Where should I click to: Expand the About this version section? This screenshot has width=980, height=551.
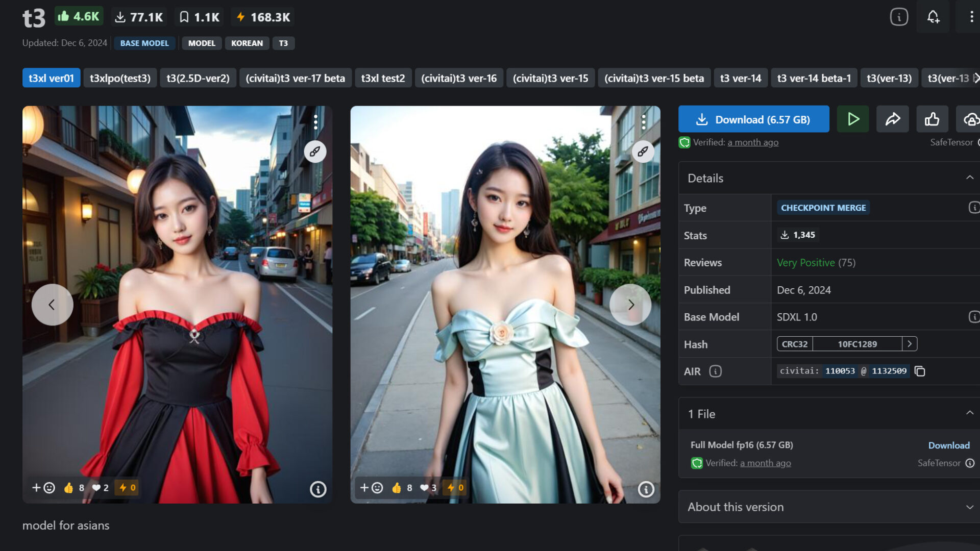(x=969, y=507)
